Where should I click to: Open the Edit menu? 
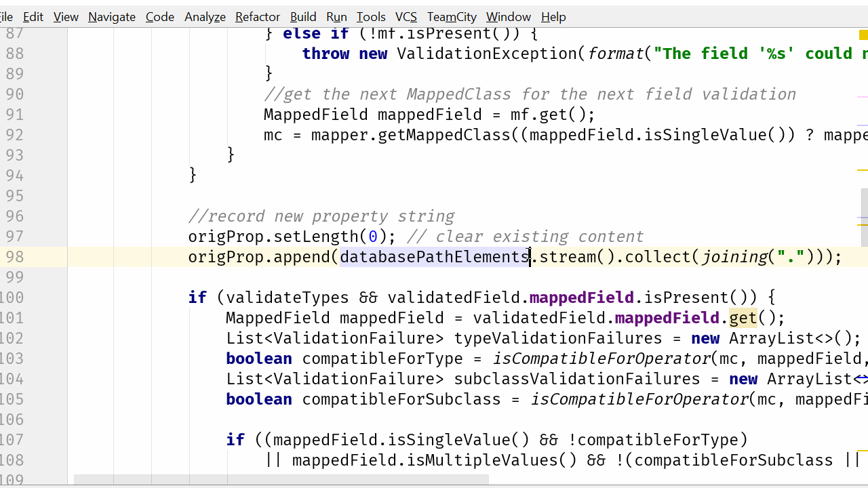33,17
